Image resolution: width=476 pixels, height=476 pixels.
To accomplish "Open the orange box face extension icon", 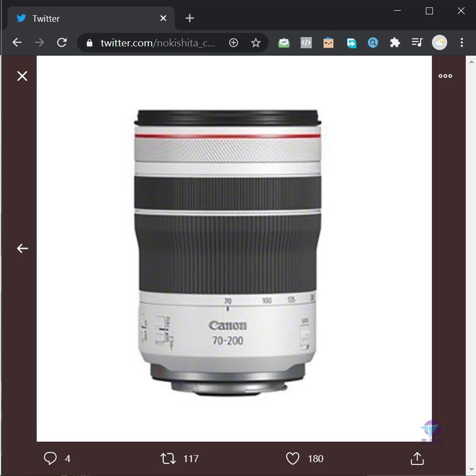I will click(x=329, y=43).
